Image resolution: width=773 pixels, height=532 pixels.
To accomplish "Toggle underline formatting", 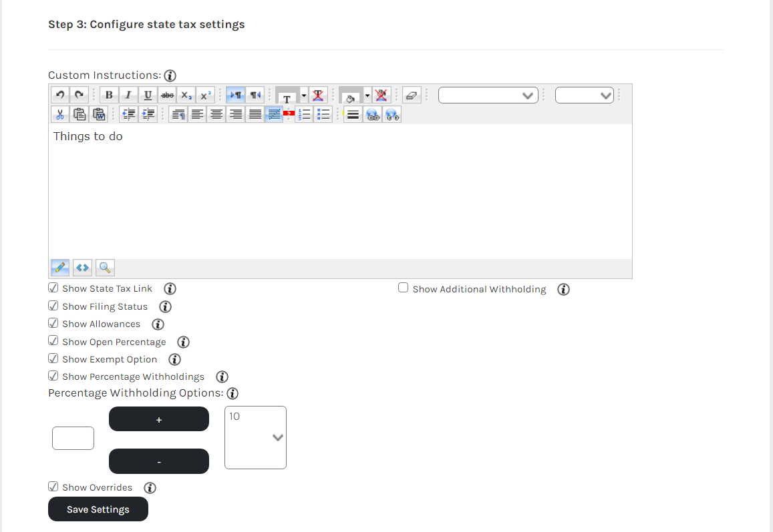I will 148,95.
